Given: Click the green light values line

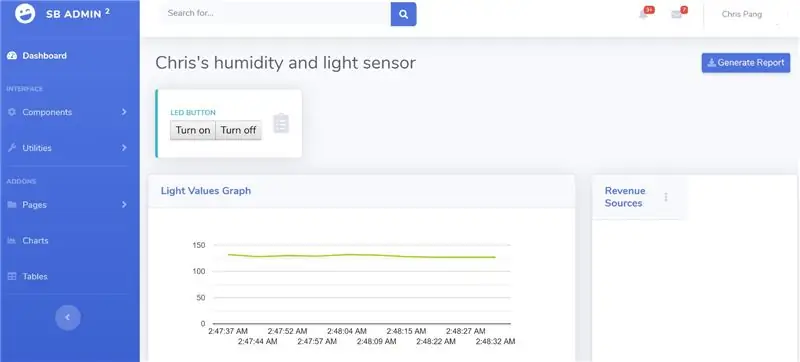Looking at the screenshot, I should [362, 256].
